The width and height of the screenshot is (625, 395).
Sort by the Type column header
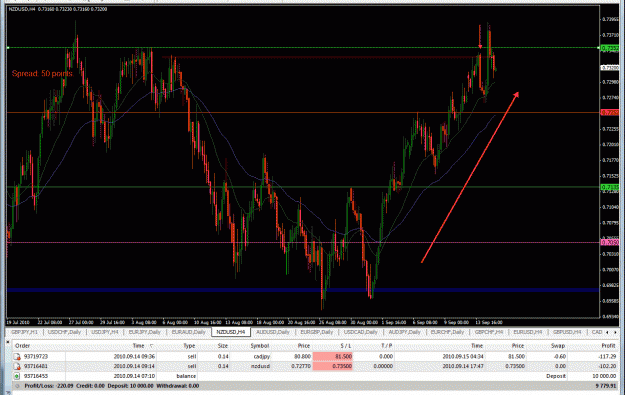tap(189, 346)
